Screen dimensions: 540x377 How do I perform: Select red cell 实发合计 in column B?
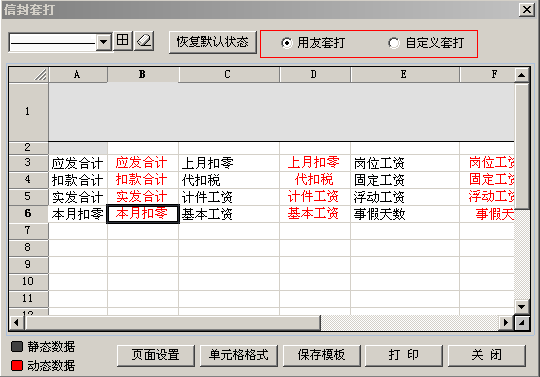click(x=143, y=197)
